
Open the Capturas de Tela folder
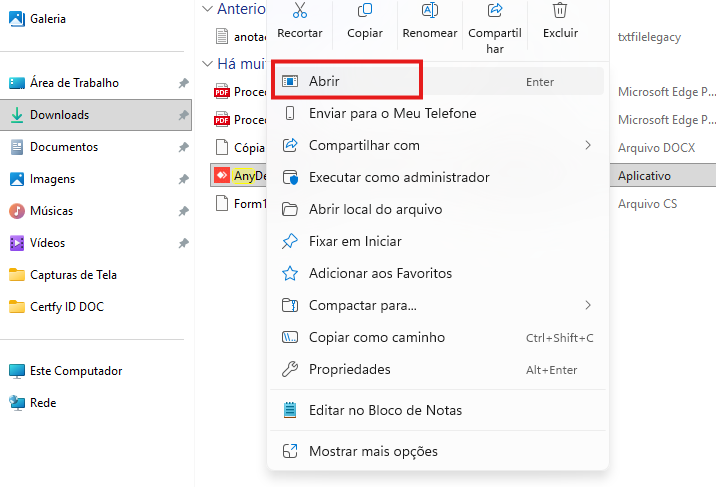pyautogui.click(x=73, y=275)
